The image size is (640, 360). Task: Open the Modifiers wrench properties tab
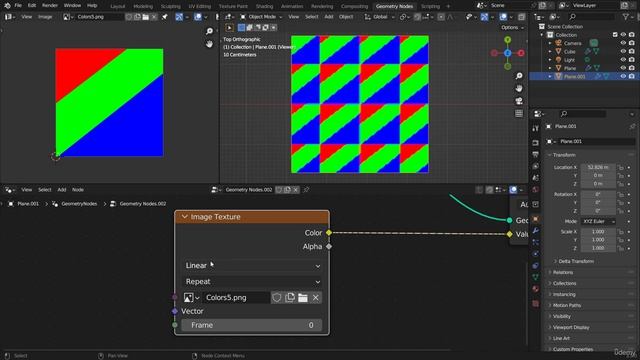point(536,231)
